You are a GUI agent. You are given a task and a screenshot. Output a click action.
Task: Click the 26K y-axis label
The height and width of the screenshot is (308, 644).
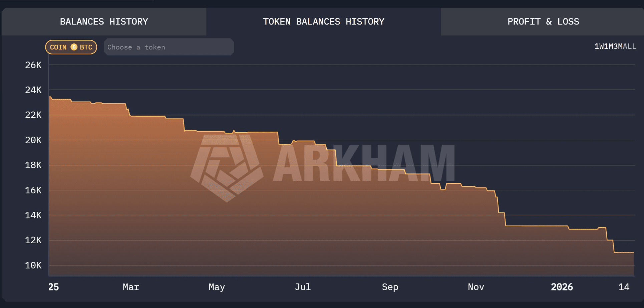[x=33, y=65]
